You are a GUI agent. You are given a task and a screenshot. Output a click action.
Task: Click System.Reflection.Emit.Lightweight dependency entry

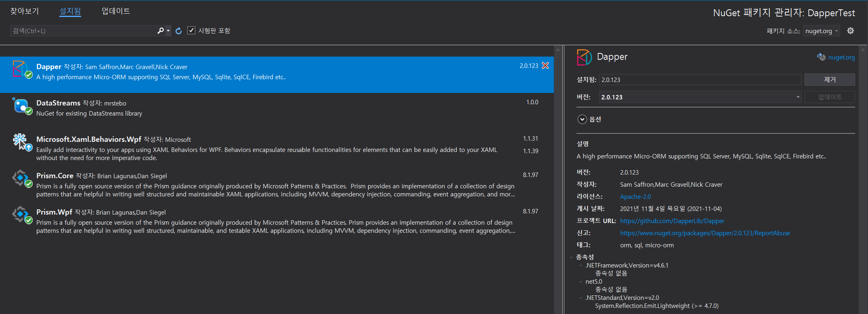click(x=657, y=306)
